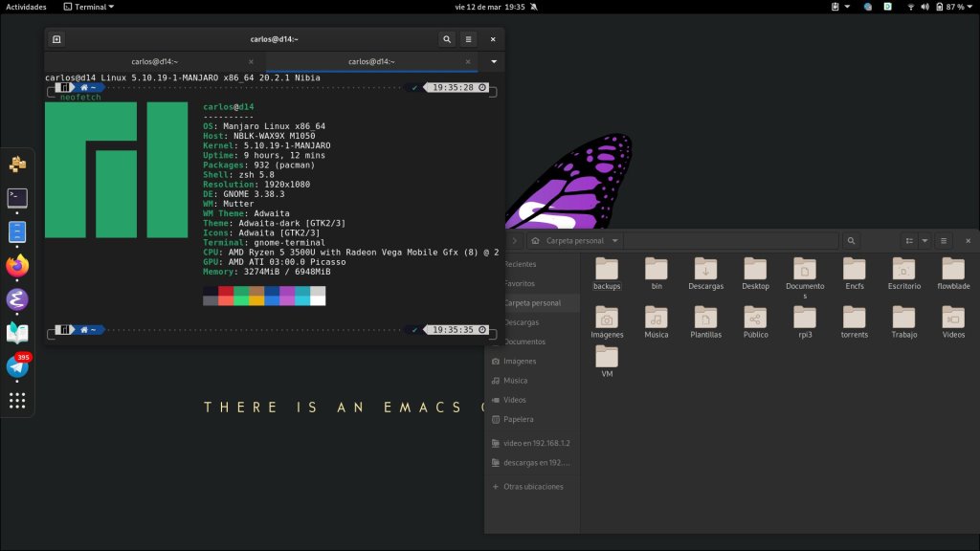Screen dimensions: 980x551
Task: Toggle list view in file manager
Action: pyautogui.click(x=909, y=241)
